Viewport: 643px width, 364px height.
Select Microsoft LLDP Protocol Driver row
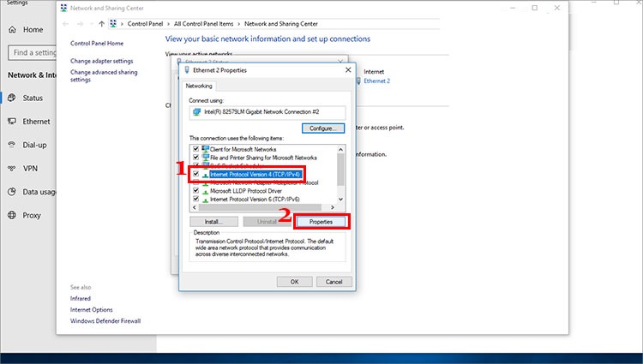click(246, 191)
